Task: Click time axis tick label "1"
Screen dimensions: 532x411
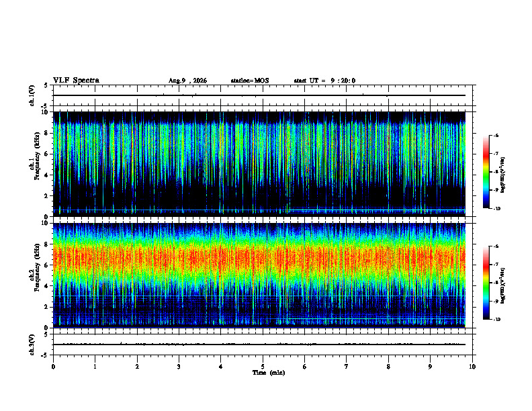Action: tap(95, 367)
